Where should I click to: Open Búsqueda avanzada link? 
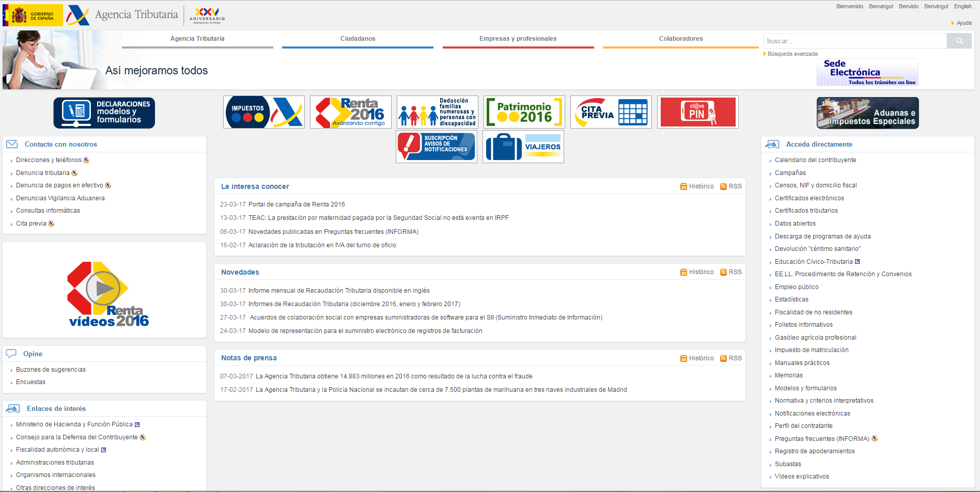[x=792, y=54]
